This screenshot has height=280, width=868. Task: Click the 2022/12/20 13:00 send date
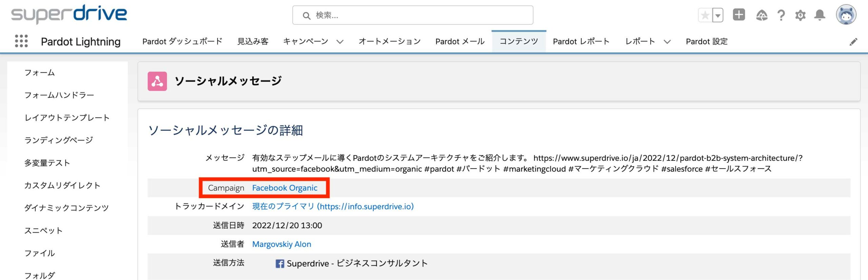pos(287,225)
